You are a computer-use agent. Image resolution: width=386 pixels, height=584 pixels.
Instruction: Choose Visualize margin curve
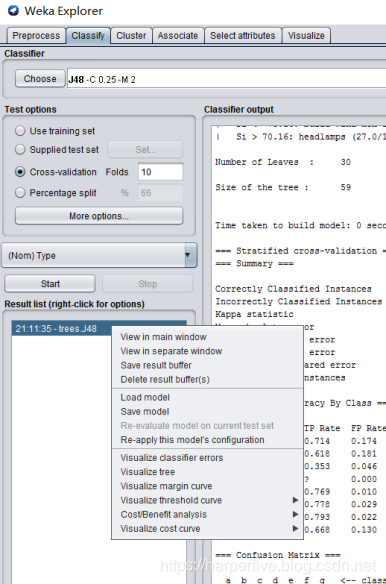207,486
